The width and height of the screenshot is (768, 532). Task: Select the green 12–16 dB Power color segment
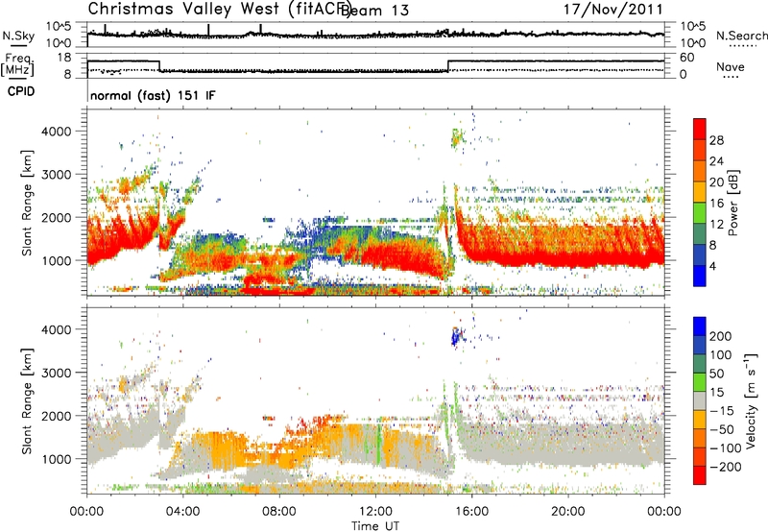click(700, 213)
